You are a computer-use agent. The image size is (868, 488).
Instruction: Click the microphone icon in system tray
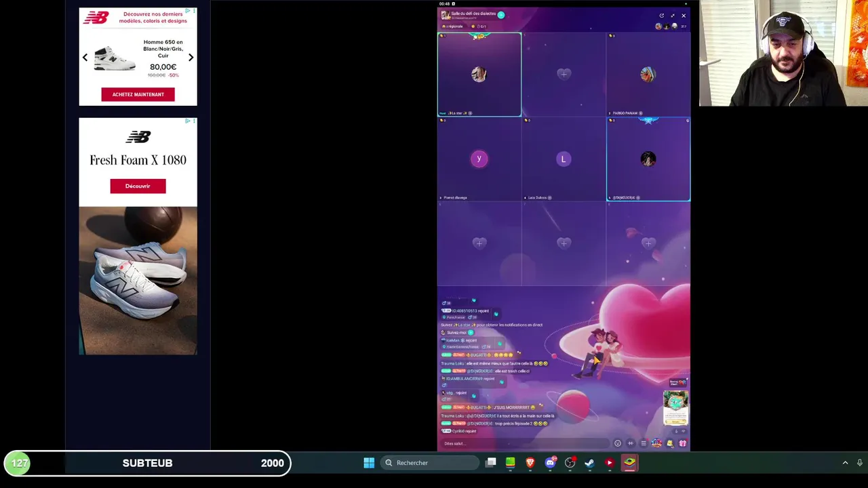click(860, 463)
